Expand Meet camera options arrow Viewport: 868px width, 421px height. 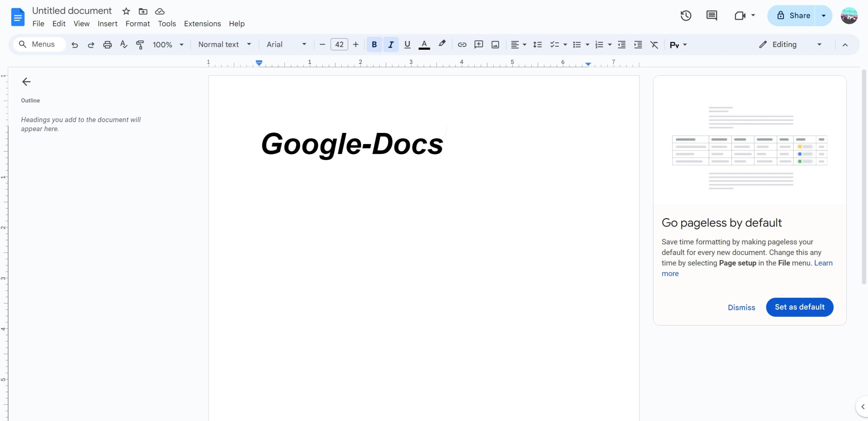(753, 15)
